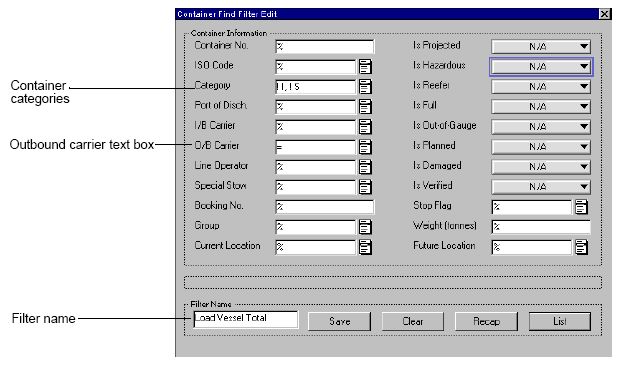Expand the Is Planned dropdown
Viewport: 623px width, 368px height.
click(541, 147)
